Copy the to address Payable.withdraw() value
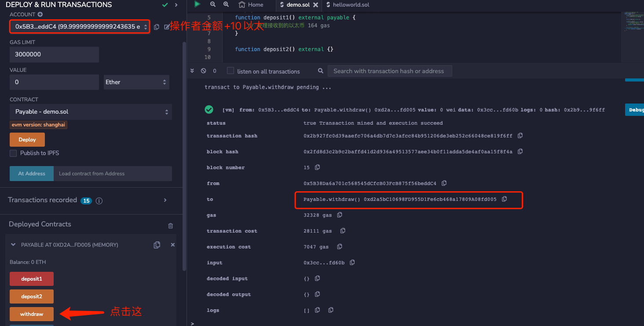 tap(505, 199)
